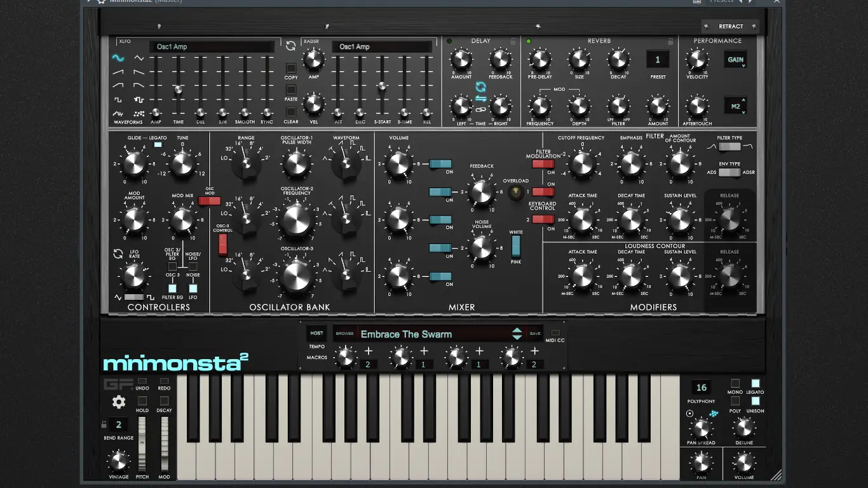Click the Undo button
The height and width of the screenshot is (488, 868).
142,381
